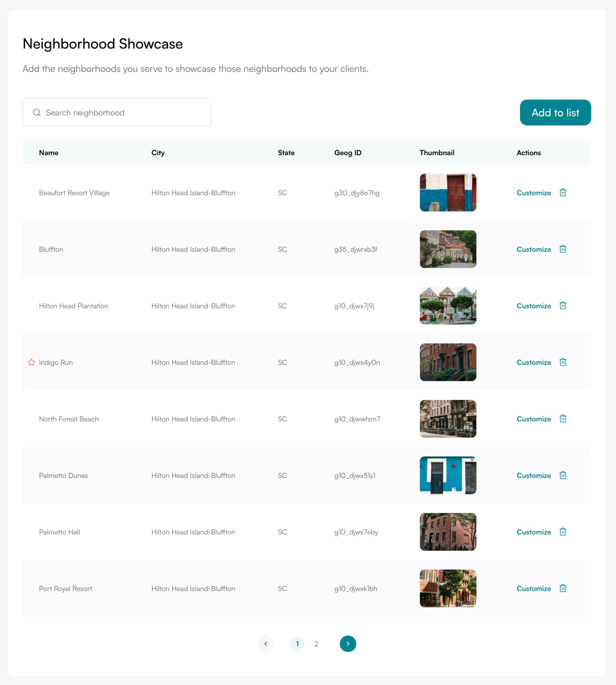This screenshot has height=685, width=616.
Task: Click Geog ID g30_djy8e7hg
Action: (357, 193)
